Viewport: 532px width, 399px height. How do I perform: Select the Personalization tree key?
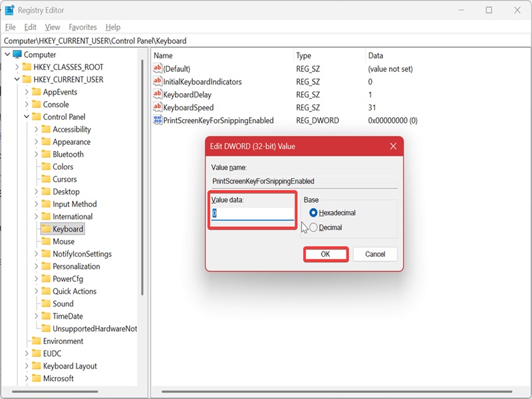coord(76,267)
